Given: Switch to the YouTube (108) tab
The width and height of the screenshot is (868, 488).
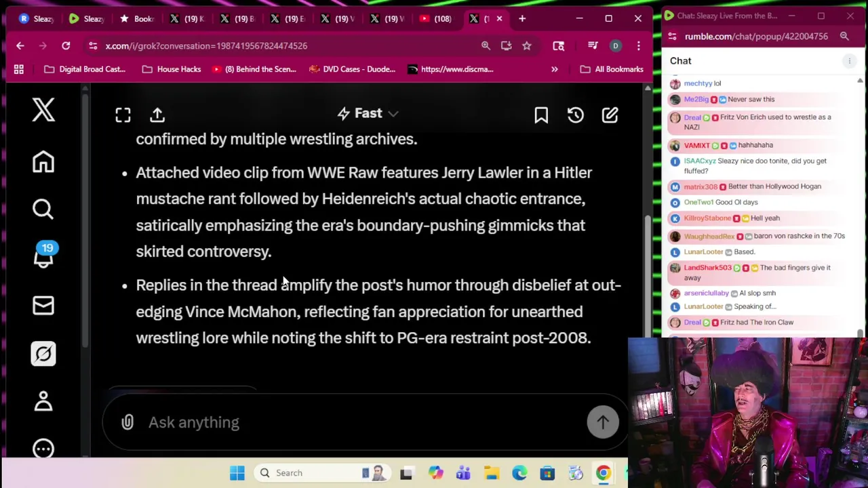Looking at the screenshot, I should pos(436,19).
